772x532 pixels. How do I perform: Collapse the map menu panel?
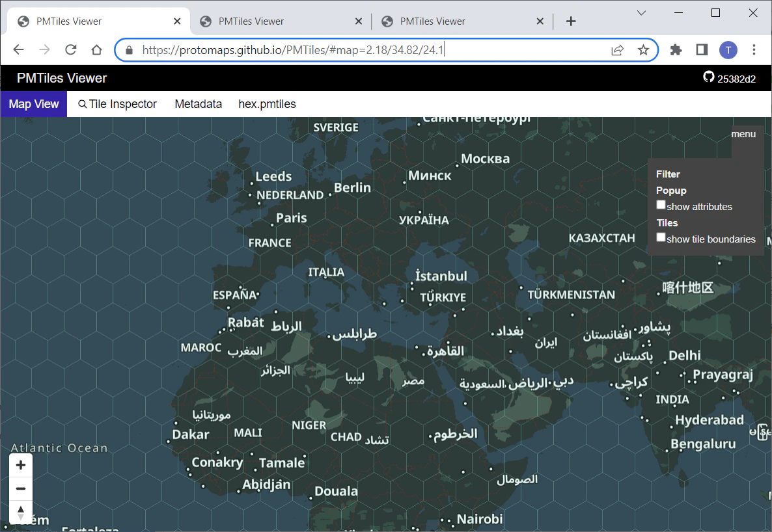point(743,134)
